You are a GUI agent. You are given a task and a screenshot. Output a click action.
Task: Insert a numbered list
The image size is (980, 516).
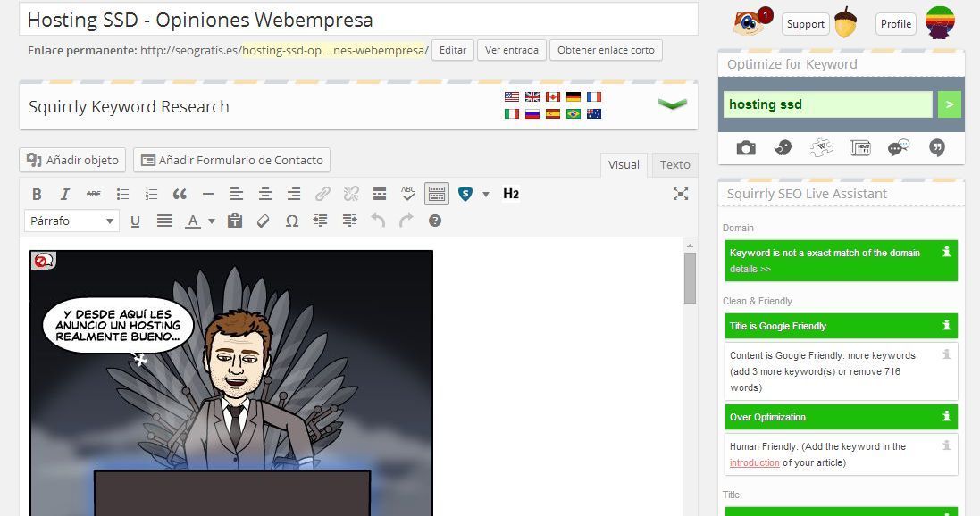[x=151, y=195]
